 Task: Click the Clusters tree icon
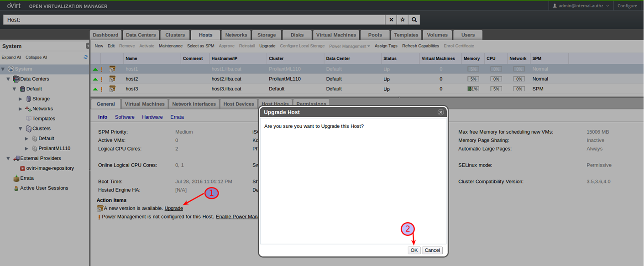pos(28,129)
